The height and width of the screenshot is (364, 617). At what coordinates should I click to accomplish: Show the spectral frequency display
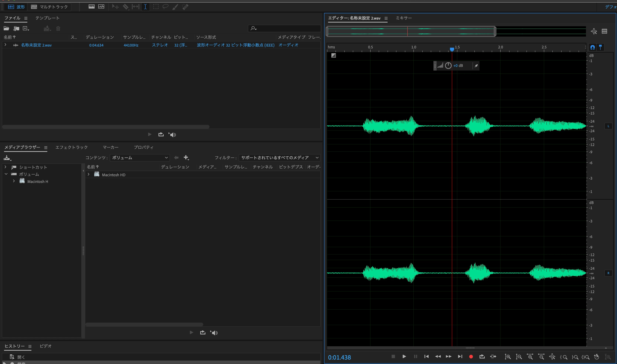pos(91,7)
